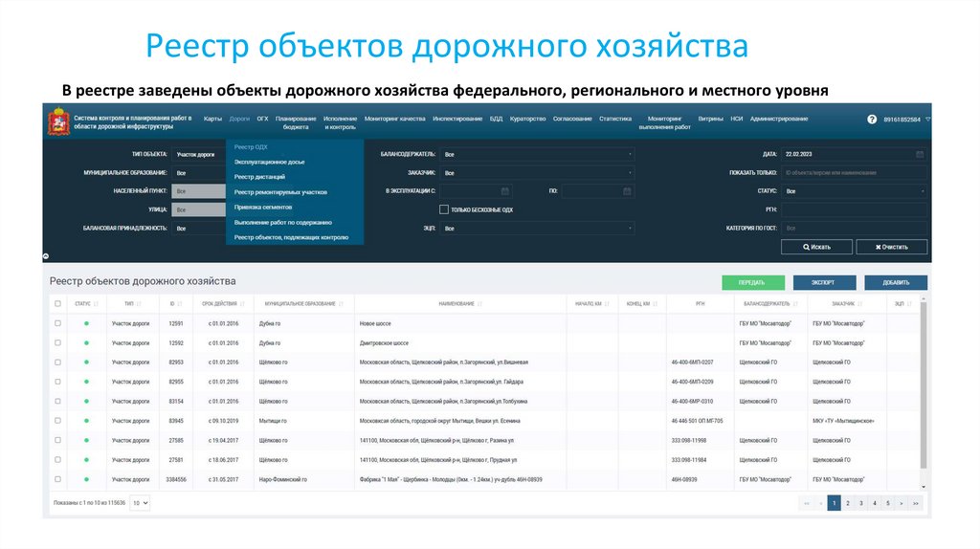
Task: Click the Искать search button
Action: [x=817, y=248]
